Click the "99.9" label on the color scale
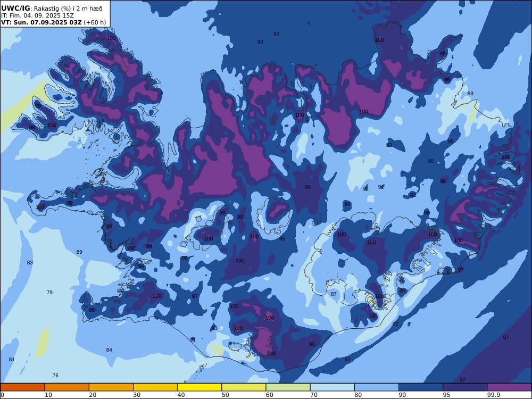This screenshot has height=399, width=532. click(x=494, y=395)
